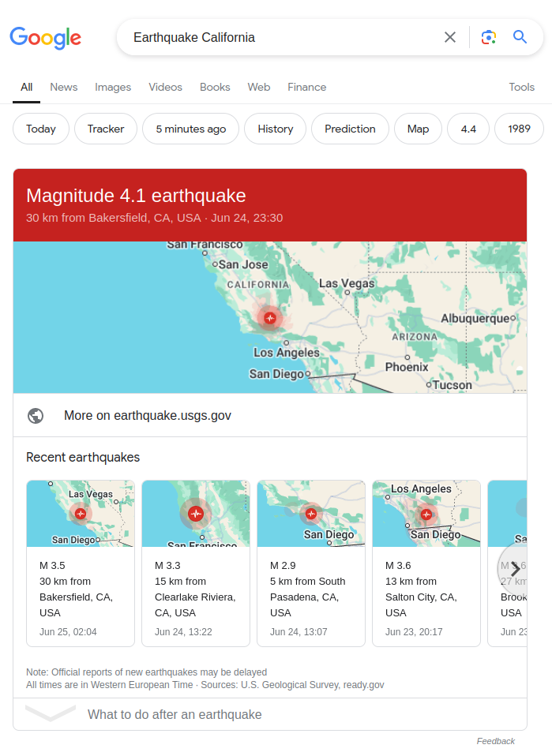The image size is (552, 756).
Task: Open the Videos tab
Action: (165, 87)
